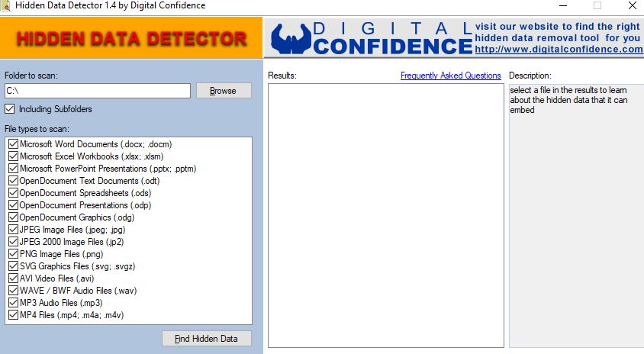Open the Frequently Asked Questions link
This screenshot has width=644, height=354.
[x=450, y=76]
